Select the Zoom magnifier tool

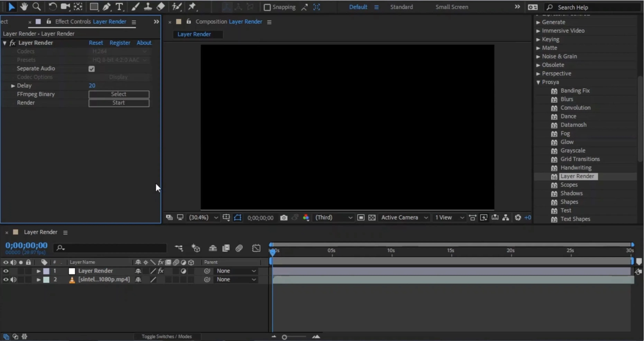click(x=36, y=7)
